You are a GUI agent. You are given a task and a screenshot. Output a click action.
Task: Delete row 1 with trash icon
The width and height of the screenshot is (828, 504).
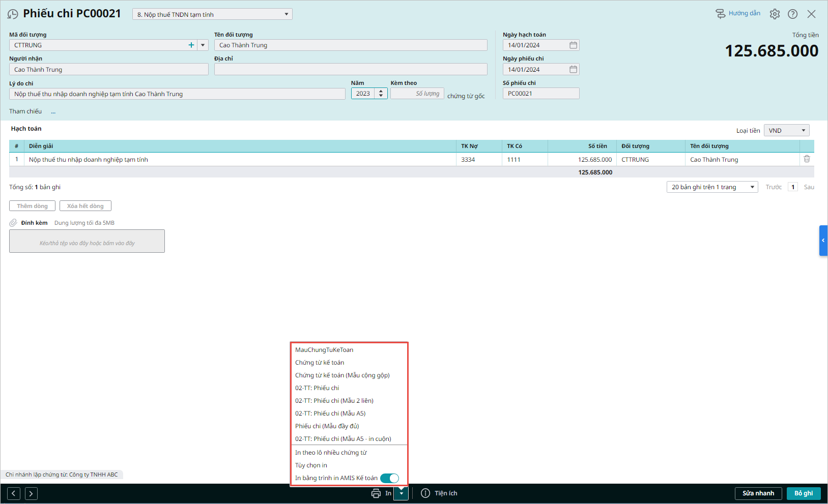[x=807, y=159]
